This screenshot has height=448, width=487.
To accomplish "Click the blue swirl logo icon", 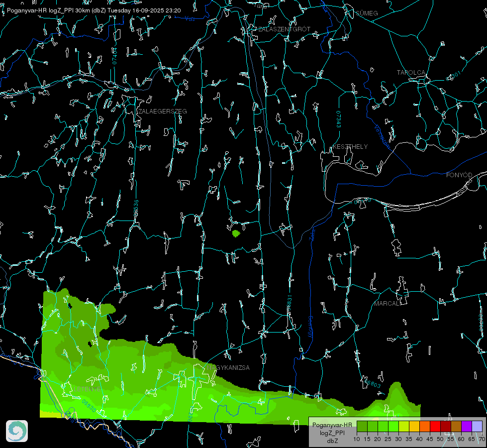I will click(x=17, y=431).
